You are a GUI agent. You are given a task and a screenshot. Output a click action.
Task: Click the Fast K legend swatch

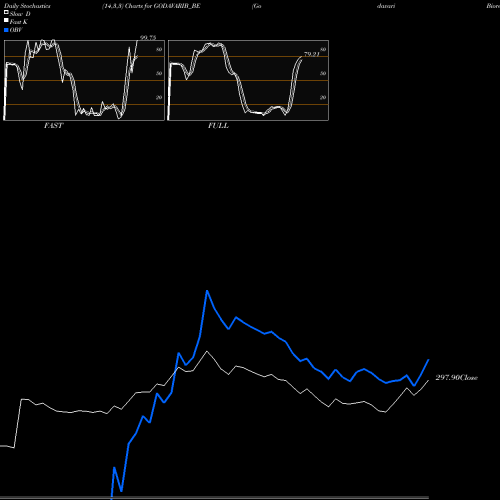6,20
